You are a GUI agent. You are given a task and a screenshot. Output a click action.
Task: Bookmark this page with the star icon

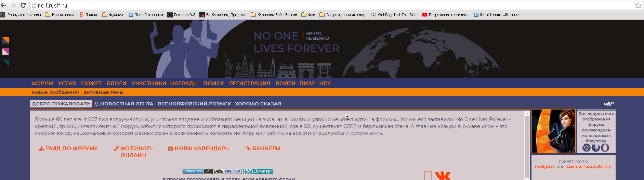pyautogui.click(x=638, y=5)
